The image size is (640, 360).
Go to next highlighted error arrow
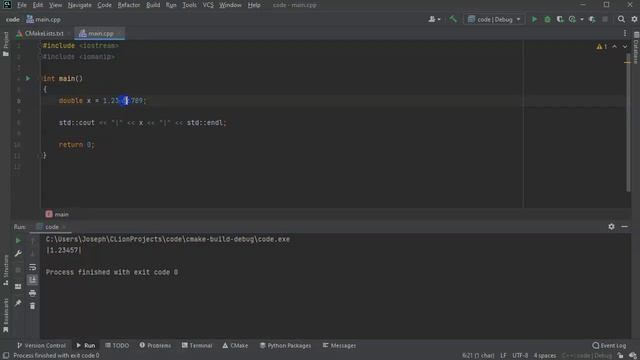pyautogui.click(x=624, y=47)
